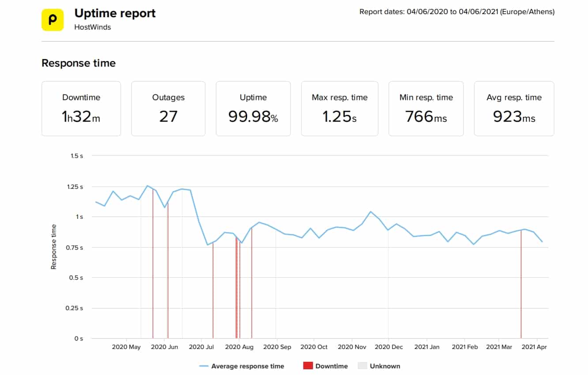Open the Uptime 99.98% card
588x375 pixels.
(x=253, y=109)
